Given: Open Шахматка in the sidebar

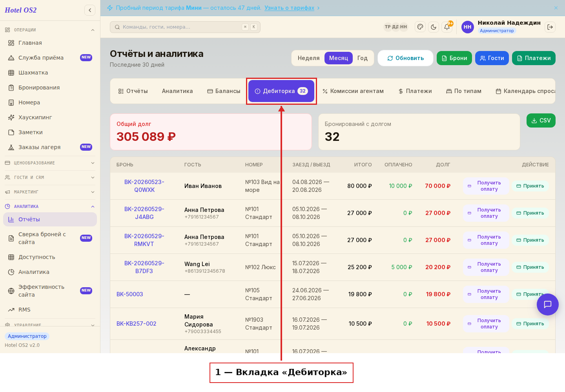Looking at the screenshot, I should 50,73.
